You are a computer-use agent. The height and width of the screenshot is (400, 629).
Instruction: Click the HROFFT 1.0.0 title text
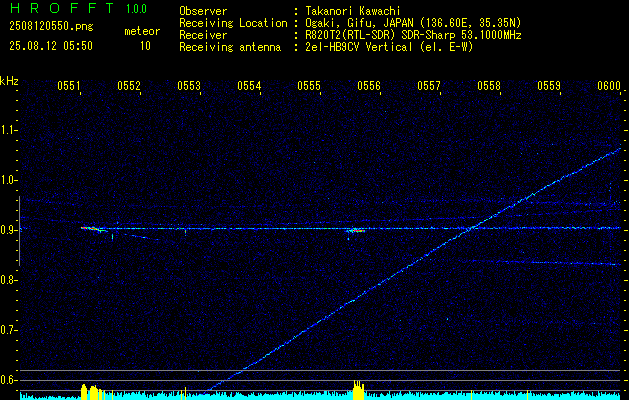coord(79,8)
